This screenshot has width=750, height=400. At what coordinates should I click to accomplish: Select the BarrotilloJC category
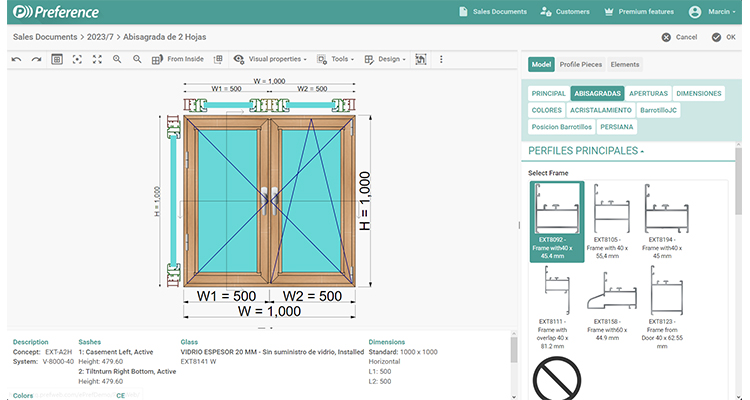pyautogui.click(x=658, y=110)
